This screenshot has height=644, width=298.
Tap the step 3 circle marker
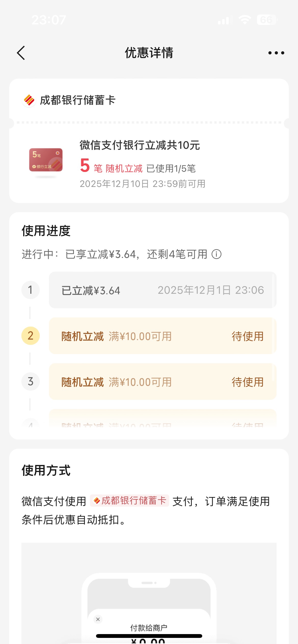pyautogui.click(x=31, y=382)
